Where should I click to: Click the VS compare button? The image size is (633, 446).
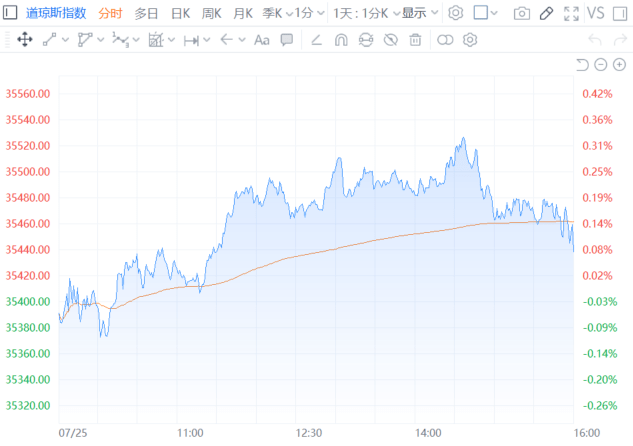point(596,13)
